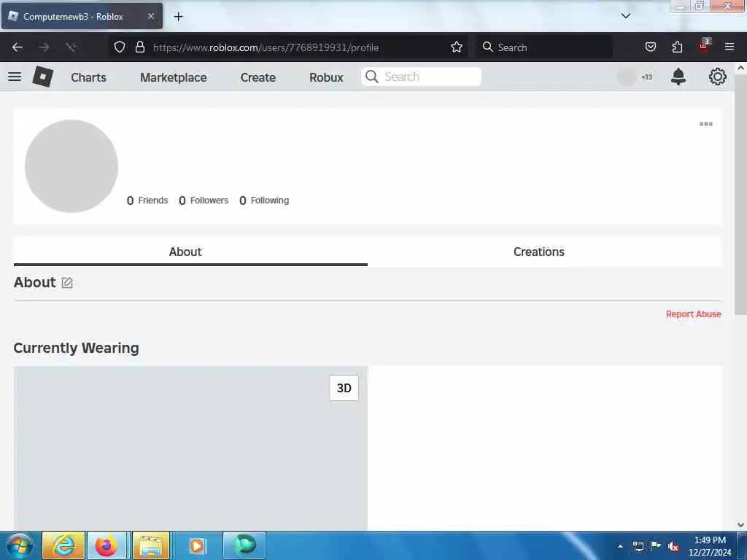Go back with browser back arrow
The height and width of the screenshot is (560, 747).
(x=18, y=47)
